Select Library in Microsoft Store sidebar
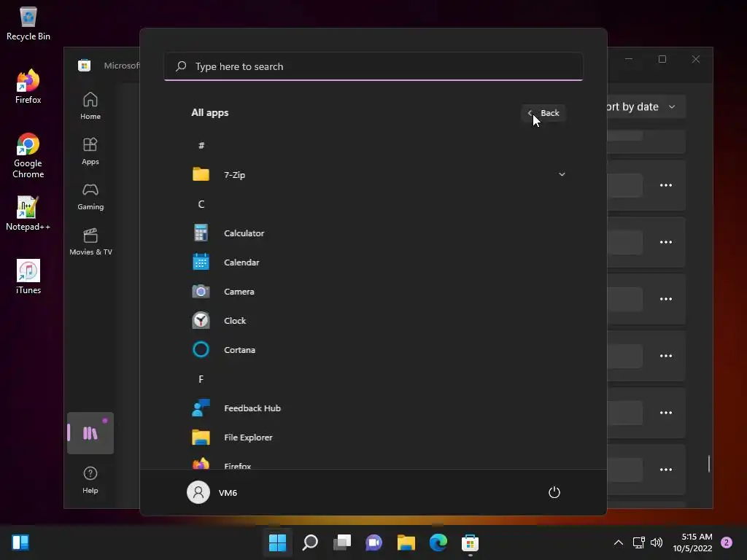 coord(90,433)
